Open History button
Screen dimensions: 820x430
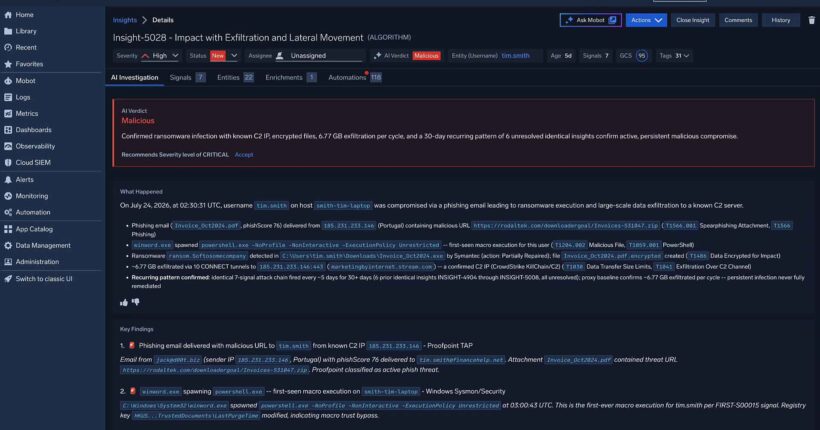pyautogui.click(x=780, y=20)
